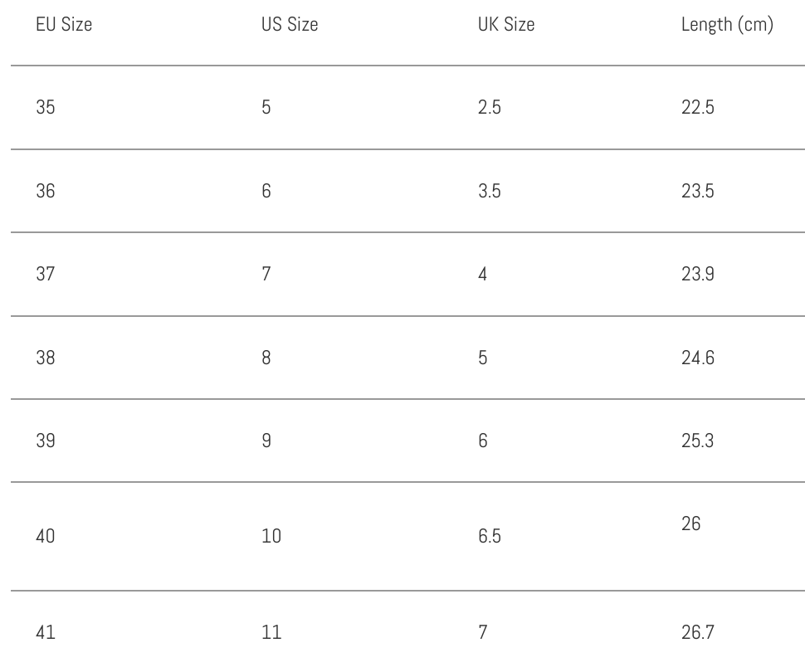
Task: Click the UK size 3.5 value
Action: (x=489, y=191)
